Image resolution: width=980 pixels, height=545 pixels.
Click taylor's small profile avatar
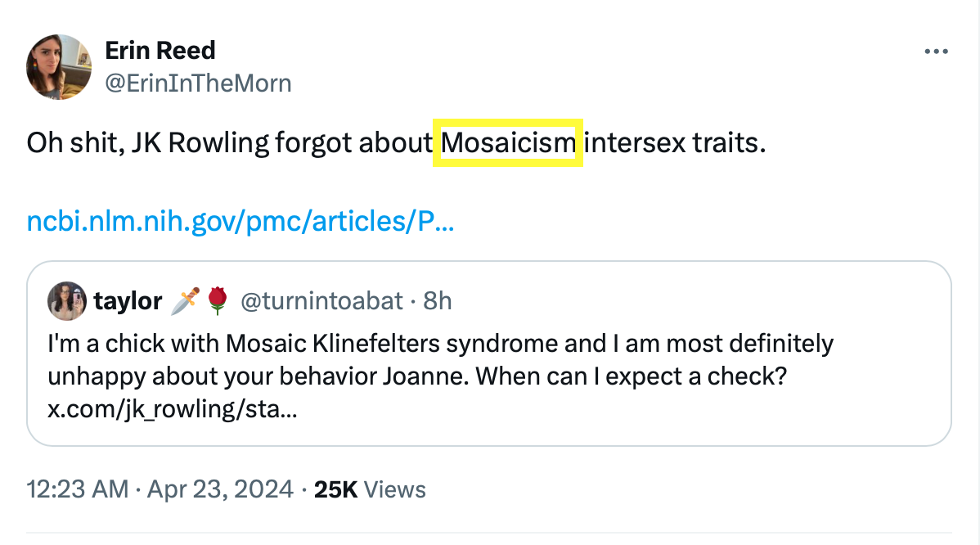point(67,301)
